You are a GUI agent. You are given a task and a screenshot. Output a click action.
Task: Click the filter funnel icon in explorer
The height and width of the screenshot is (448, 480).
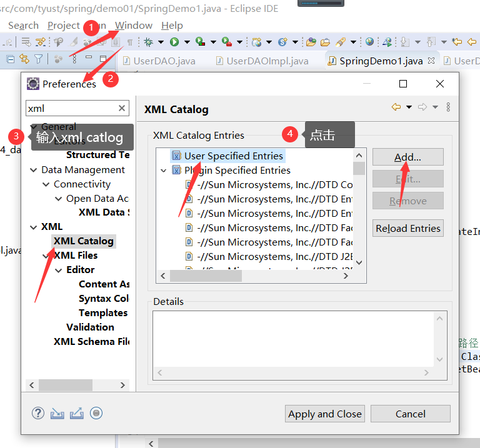click(38, 59)
